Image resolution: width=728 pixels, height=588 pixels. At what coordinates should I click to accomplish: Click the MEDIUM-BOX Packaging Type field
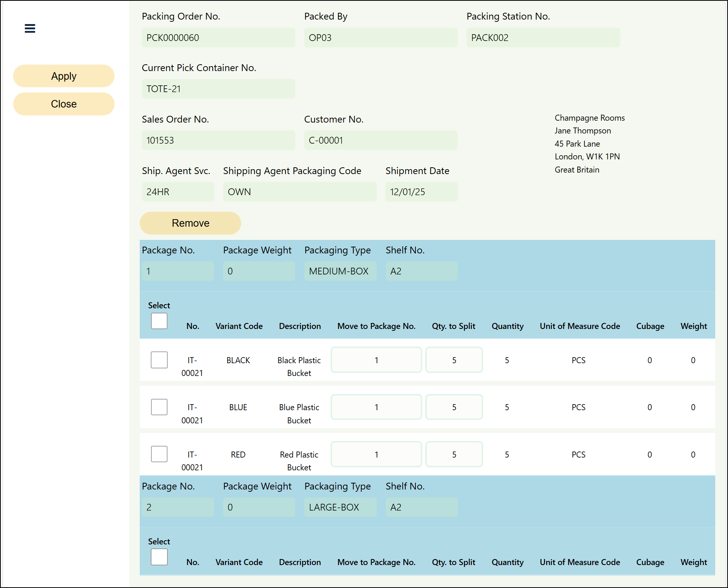[340, 271]
